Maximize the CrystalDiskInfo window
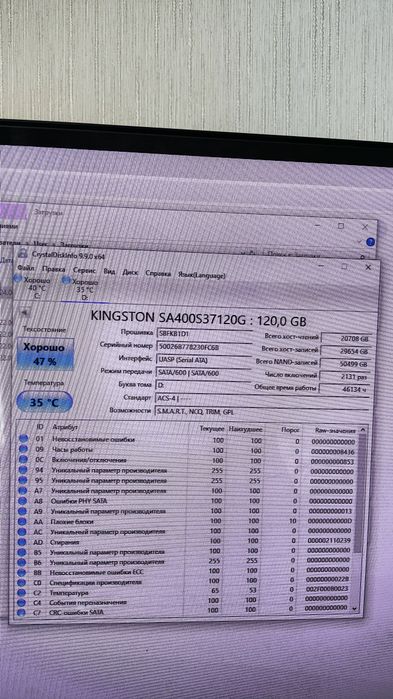The height and width of the screenshot is (699, 393). click(344, 266)
